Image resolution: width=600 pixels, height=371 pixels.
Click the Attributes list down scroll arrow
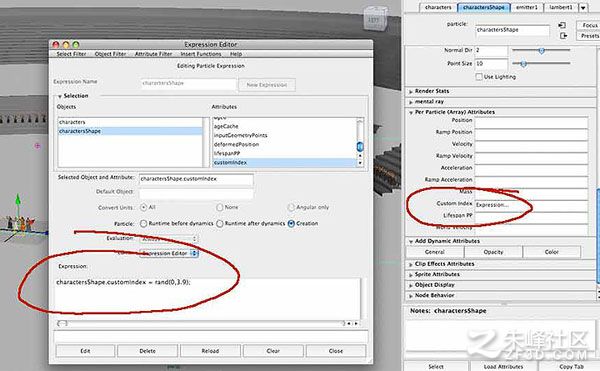[x=360, y=163]
